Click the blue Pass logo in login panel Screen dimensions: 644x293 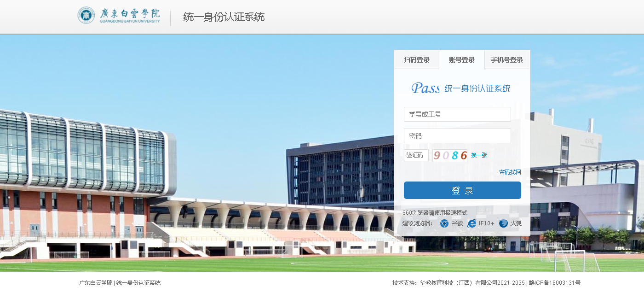click(x=425, y=88)
